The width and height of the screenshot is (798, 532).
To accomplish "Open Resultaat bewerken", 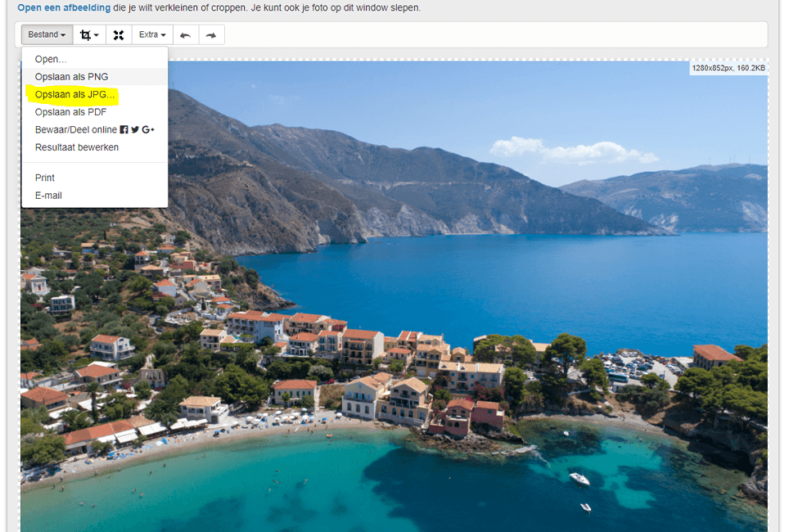I will [x=76, y=147].
